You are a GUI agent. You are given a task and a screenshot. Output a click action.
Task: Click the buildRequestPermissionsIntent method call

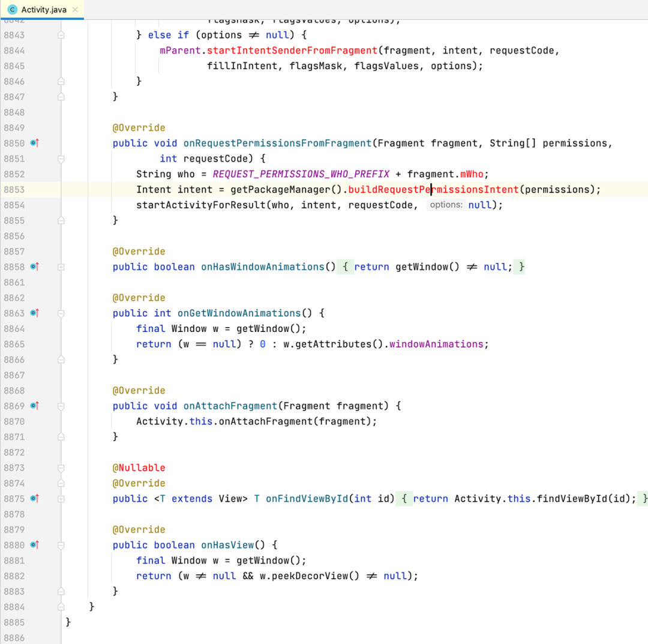pyautogui.click(x=433, y=190)
